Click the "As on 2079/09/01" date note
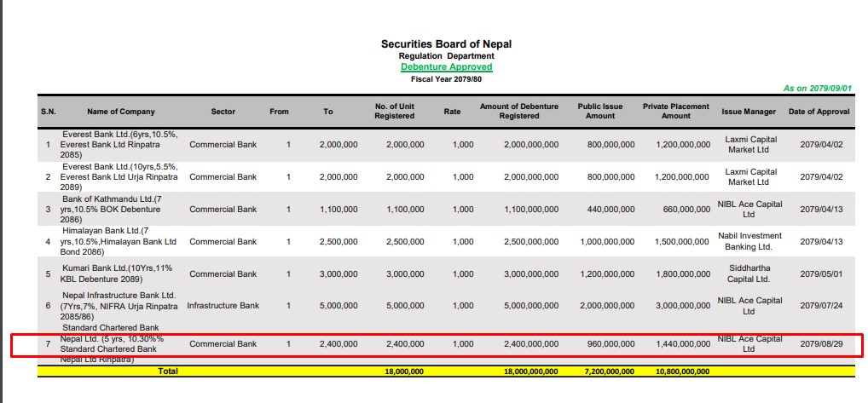This screenshot has width=868, height=403. [817, 88]
